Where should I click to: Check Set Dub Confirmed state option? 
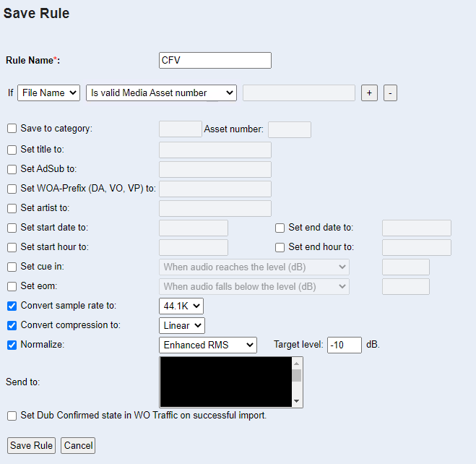click(12, 416)
